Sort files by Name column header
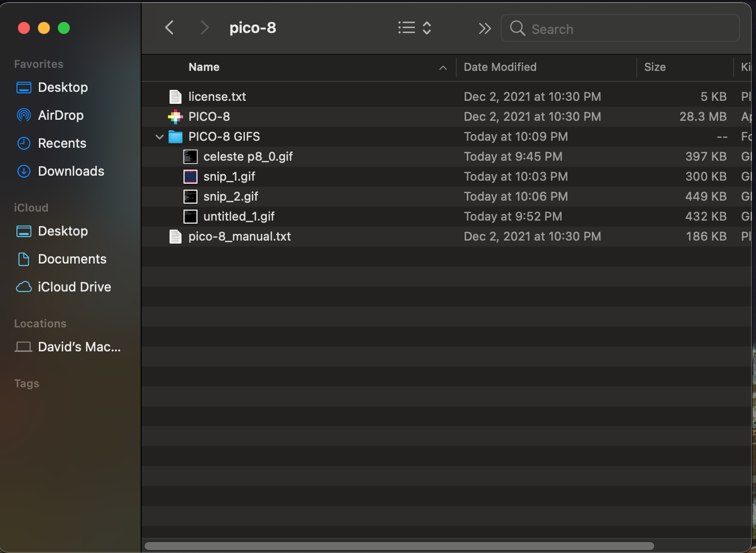Image resolution: width=756 pixels, height=553 pixels. point(204,67)
